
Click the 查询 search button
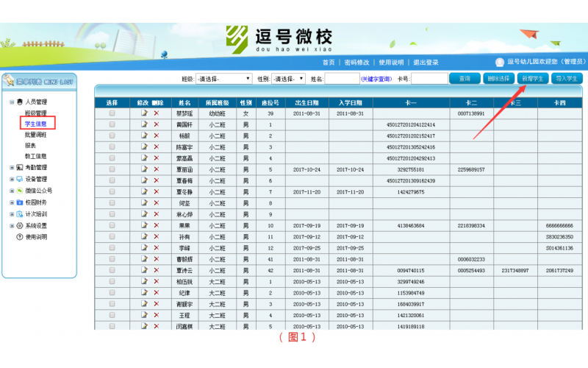(x=465, y=79)
